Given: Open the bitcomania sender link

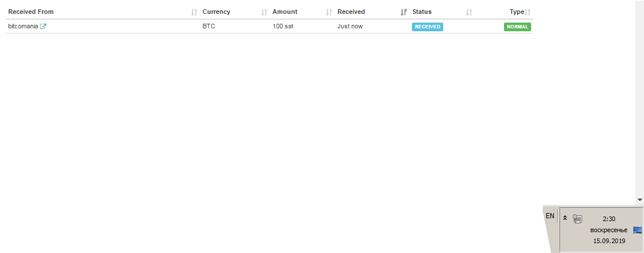Looking at the screenshot, I should (23, 26).
